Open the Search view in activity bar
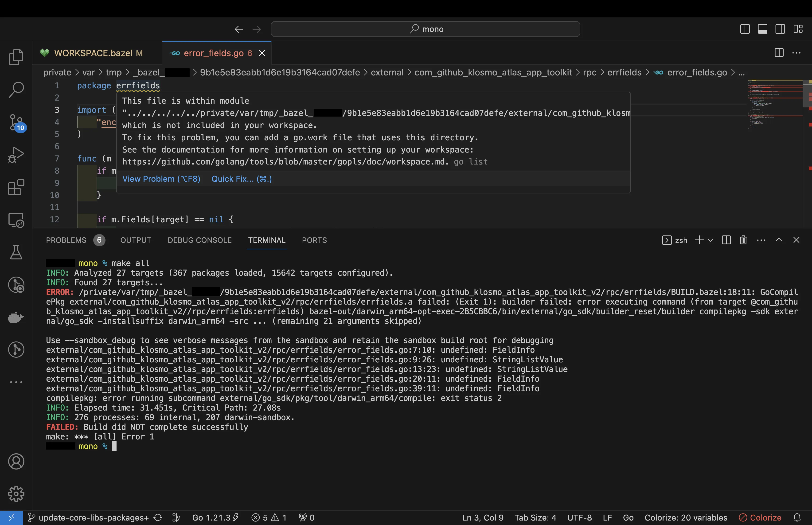The image size is (812, 525). coord(16,90)
